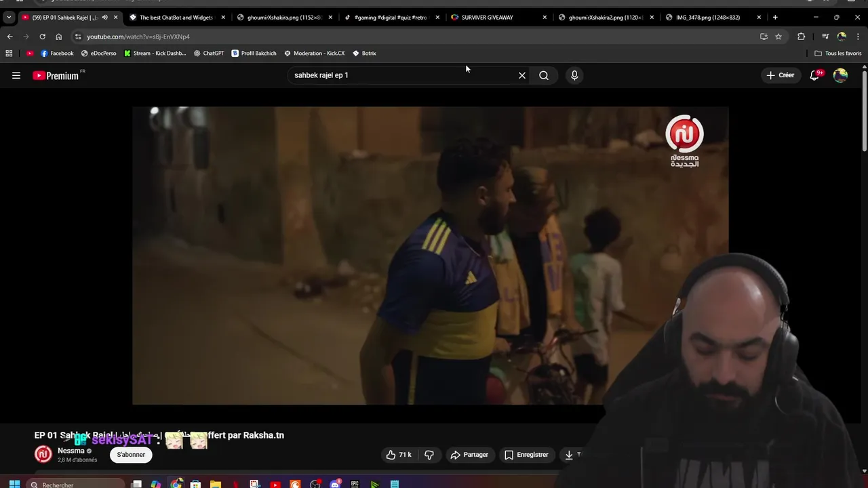
Task: Subscribe with the S'abonner button
Action: (131, 455)
